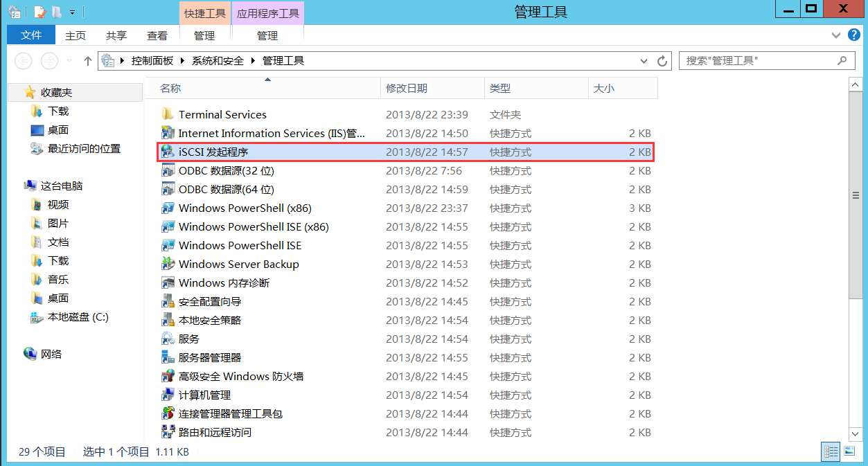
Task: Go up one folder level arrow
Action: [87, 61]
